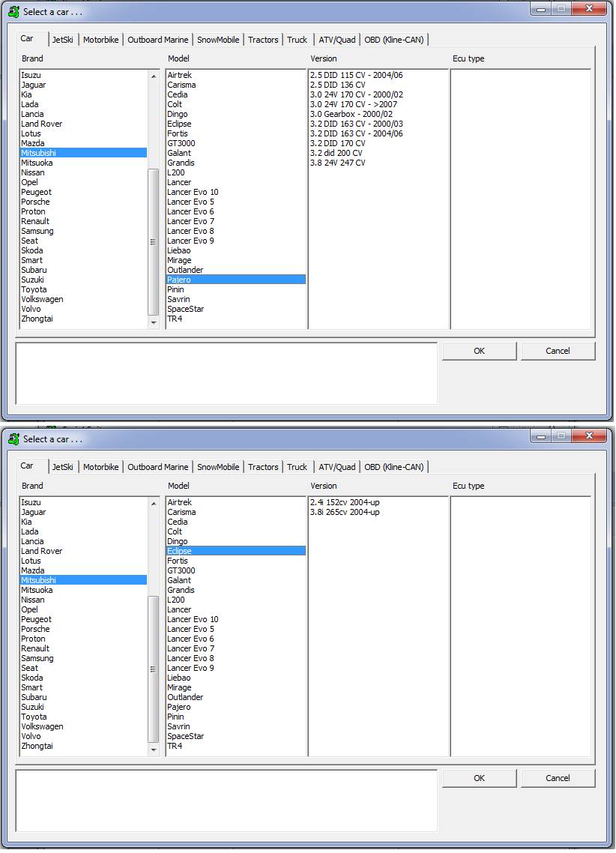Open the Truck tab in lower dialog
Screen dimensions: 616x853
(x=297, y=467)
